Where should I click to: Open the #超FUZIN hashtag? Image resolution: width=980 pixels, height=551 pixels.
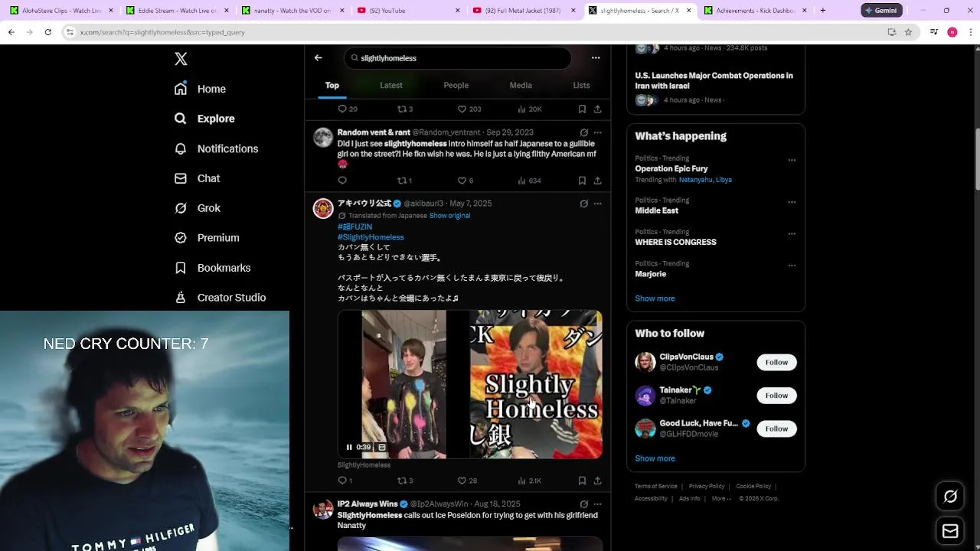pos(354,227)
